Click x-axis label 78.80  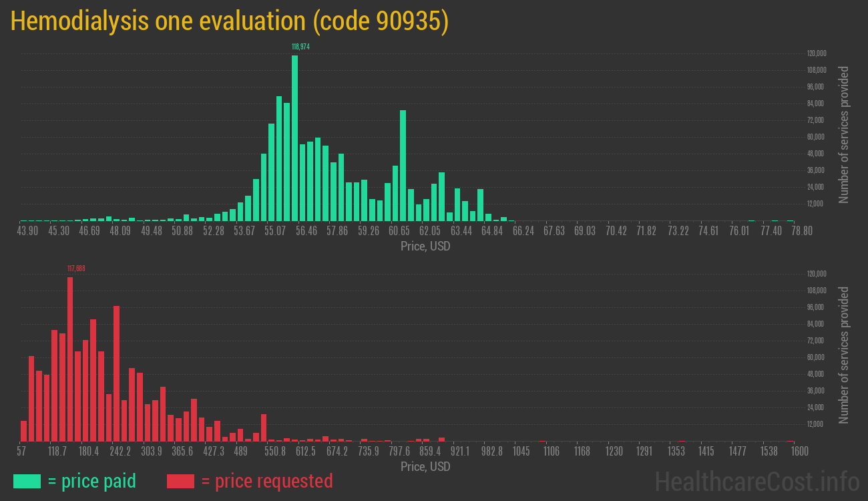[x=801, y=231]
